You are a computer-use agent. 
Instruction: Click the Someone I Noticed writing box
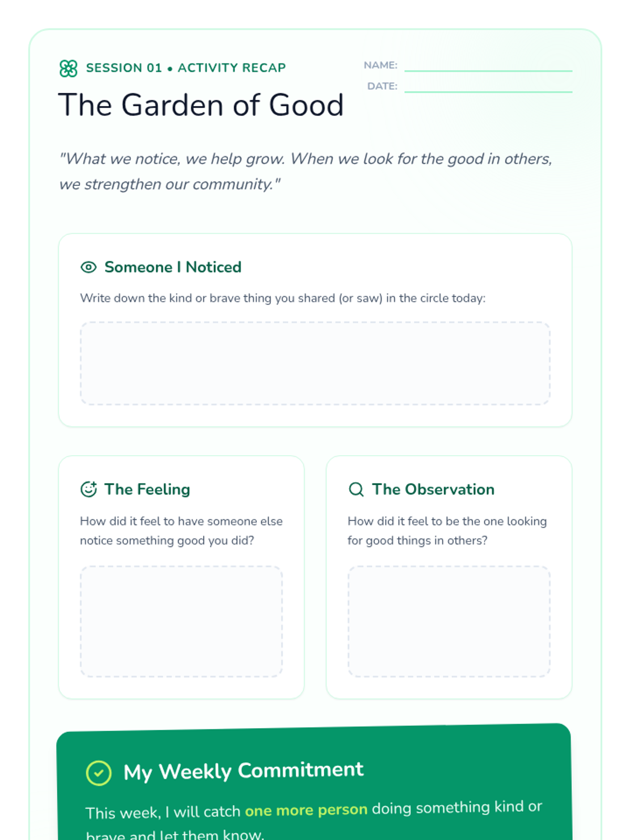[315, 363]
